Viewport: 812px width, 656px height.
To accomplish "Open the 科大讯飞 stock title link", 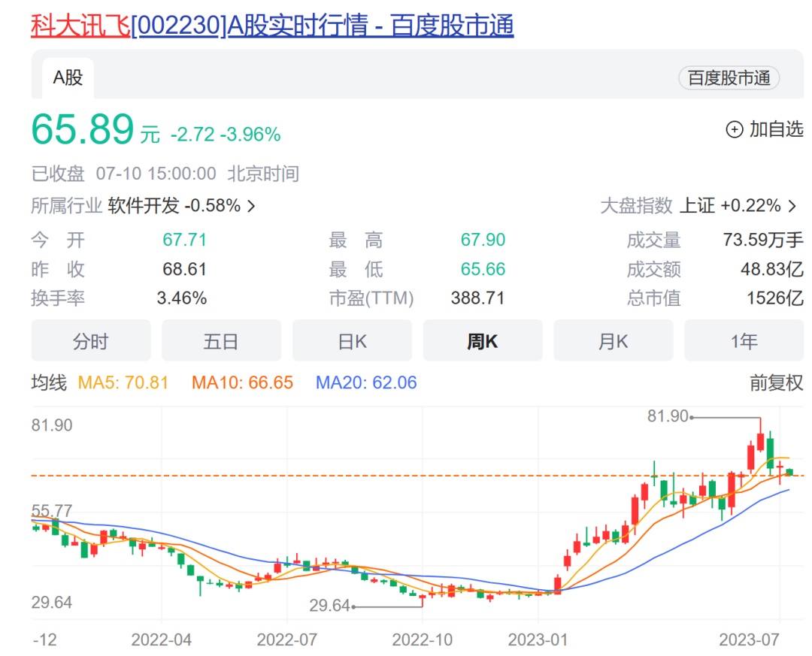I will (271, 26).
